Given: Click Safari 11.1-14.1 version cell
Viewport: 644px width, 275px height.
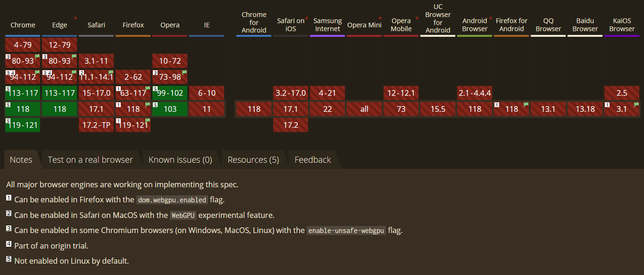Looking at the screenshot, I should (x=96, y=77).
